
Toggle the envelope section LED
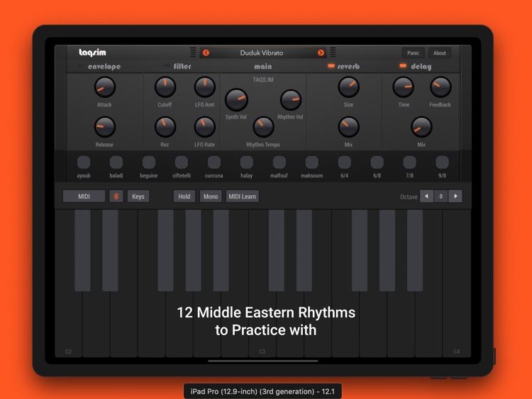(x=81, y=66)
